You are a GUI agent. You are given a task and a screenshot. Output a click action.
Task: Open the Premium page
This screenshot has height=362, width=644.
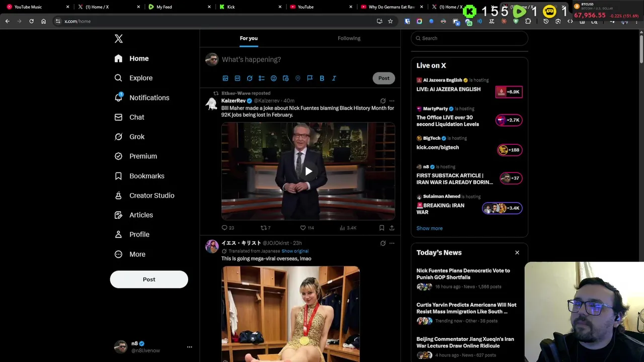click(135, 156)
